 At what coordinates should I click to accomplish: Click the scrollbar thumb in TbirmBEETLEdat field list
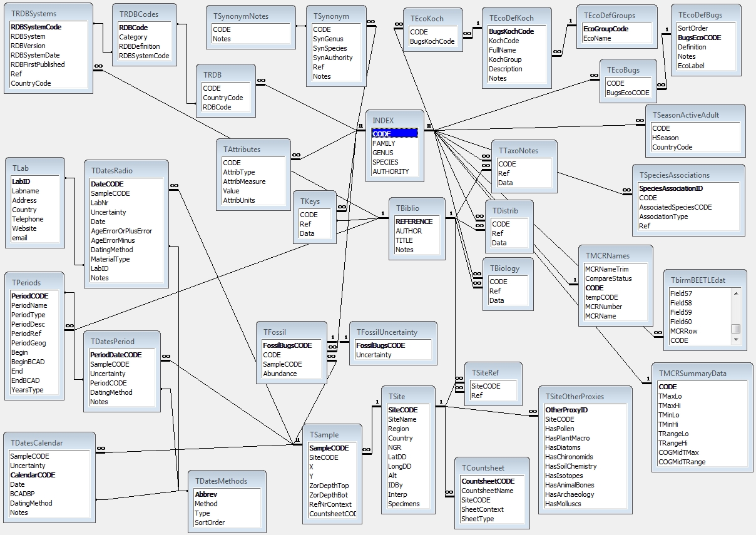[x=736, y=329]
